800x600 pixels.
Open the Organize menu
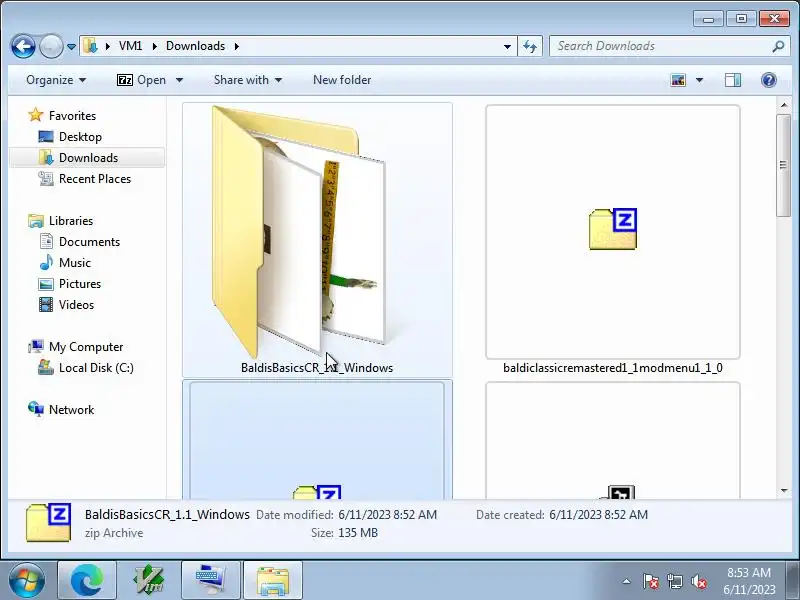(x=56, y=80)
